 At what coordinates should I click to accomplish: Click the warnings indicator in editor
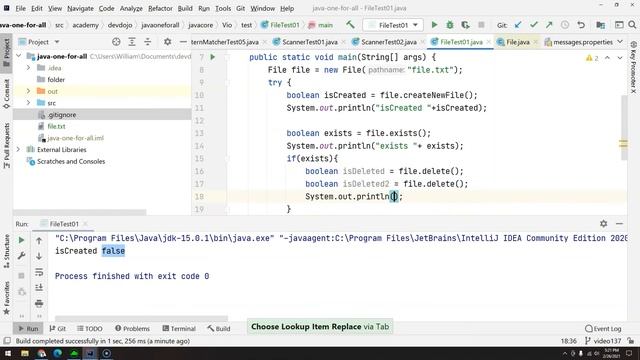pyautogui.click(x=592, y=58)
